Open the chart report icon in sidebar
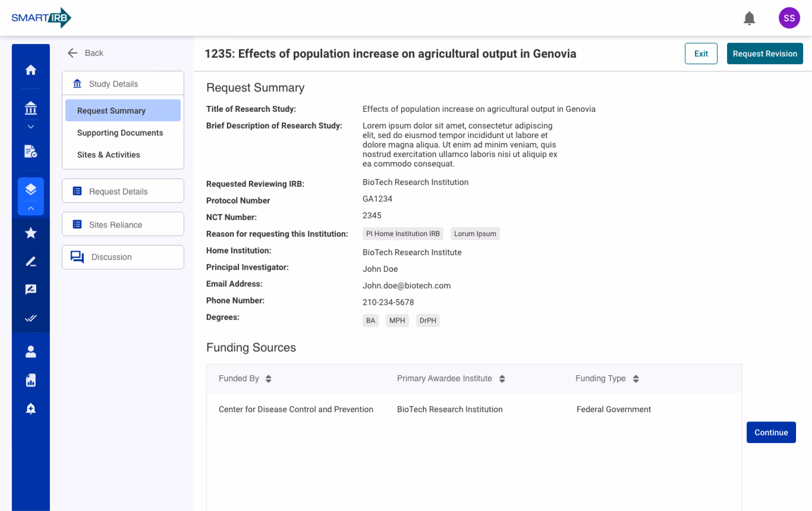 31,380
